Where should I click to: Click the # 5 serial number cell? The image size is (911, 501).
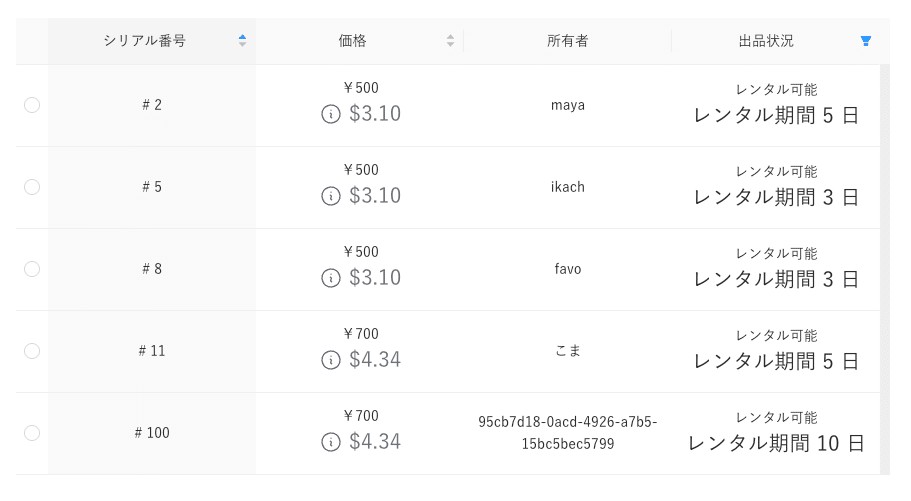[152, 187]
